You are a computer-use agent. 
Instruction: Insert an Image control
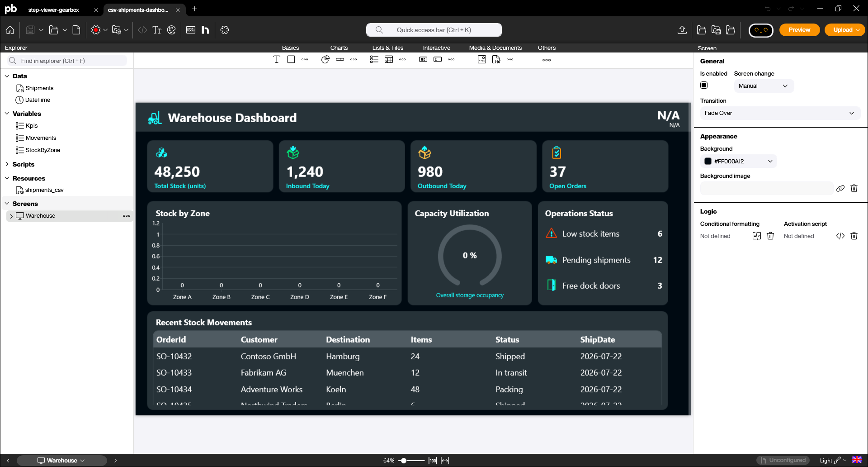482,59
